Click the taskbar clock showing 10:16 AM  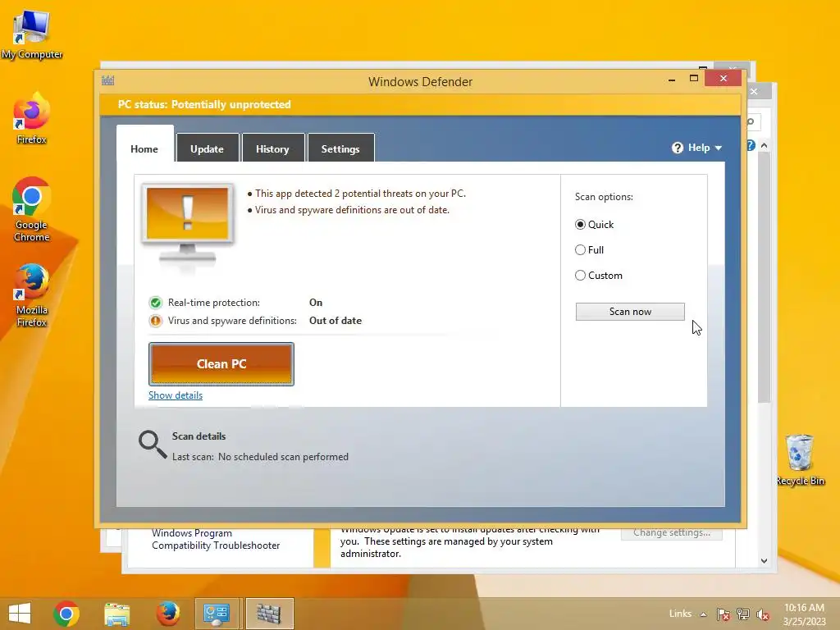coord(804,614)
